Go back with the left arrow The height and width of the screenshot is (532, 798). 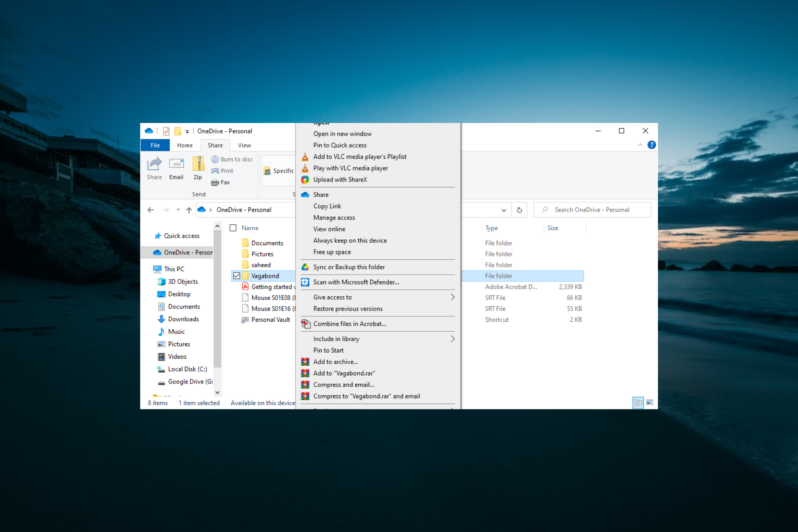click(x=151, y=210)
